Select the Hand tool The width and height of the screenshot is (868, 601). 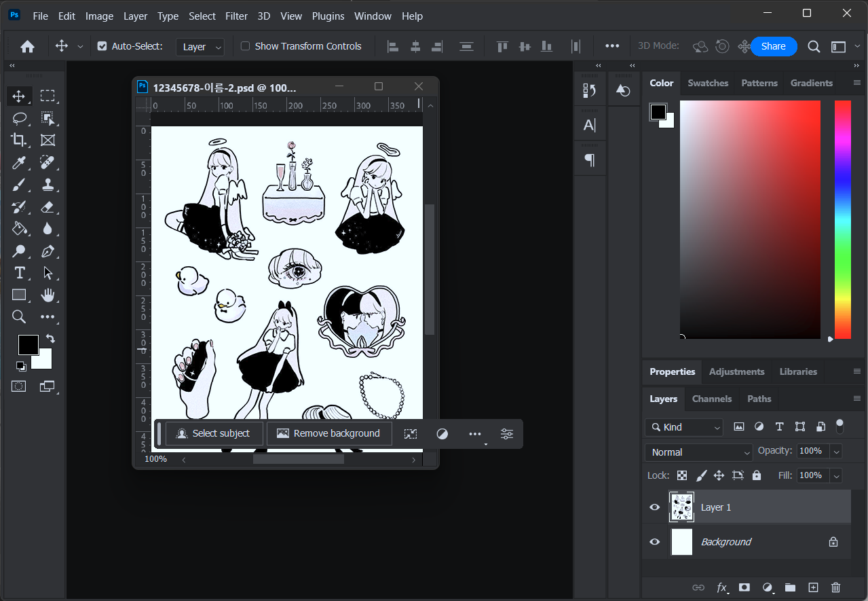[48, 295]
